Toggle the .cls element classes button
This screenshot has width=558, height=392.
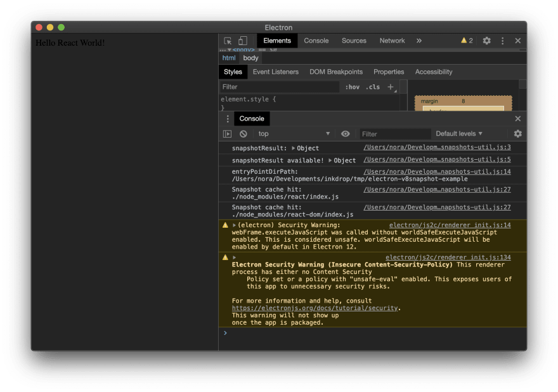pyautogui.click(x=373, y=87)
